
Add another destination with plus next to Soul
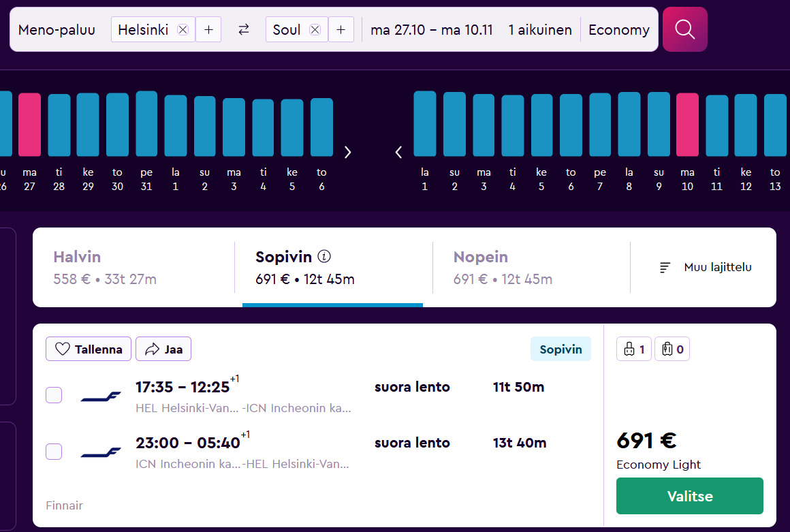click(x=341, y=29)
